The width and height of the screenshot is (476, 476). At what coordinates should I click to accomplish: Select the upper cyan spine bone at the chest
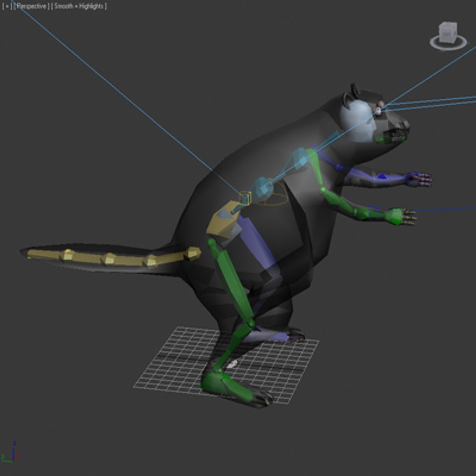(301, 159)
